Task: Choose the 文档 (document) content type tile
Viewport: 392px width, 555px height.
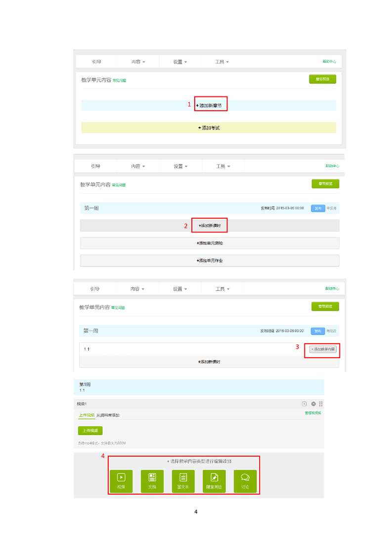Action: point(152,481)
